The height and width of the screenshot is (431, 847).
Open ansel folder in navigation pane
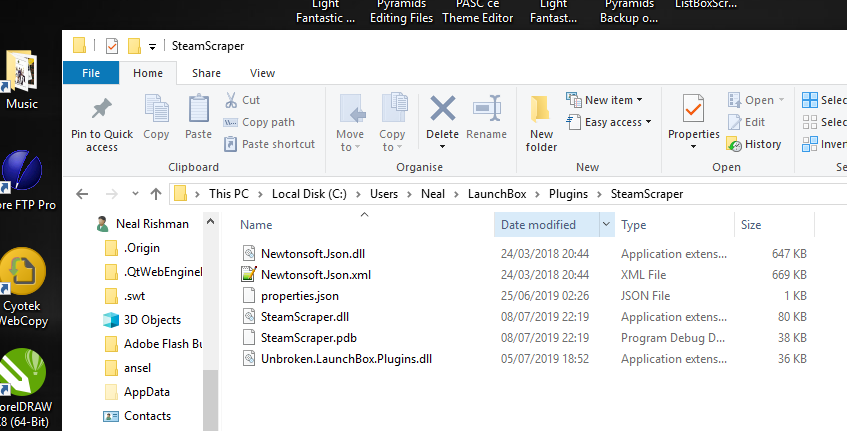coord(137,368)
